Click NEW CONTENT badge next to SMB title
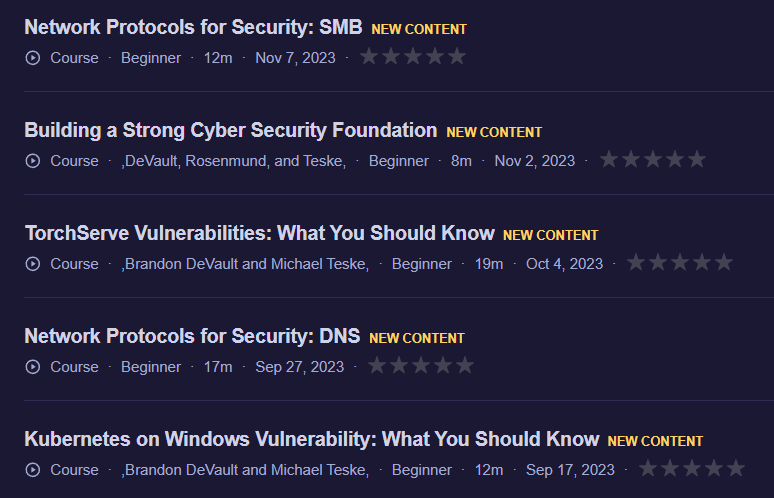 [x=419, y=30]
